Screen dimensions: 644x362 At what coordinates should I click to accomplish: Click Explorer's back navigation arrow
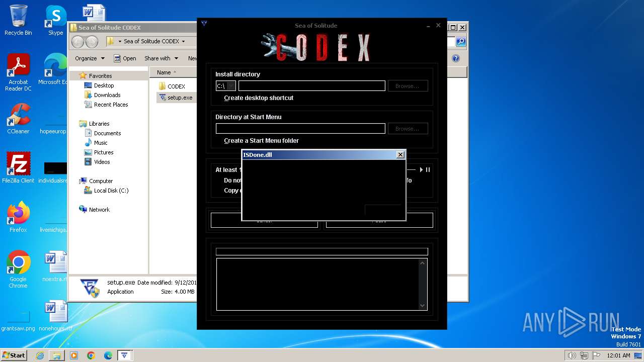point(77,41)
